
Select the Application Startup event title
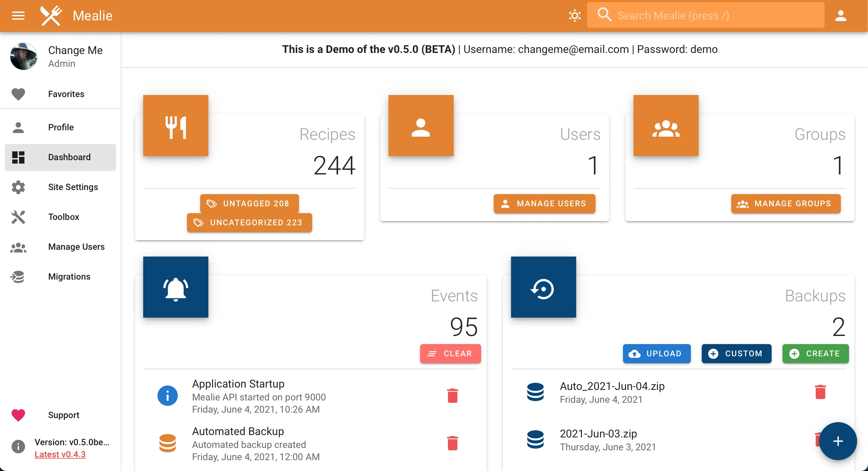tap(238, 384)
